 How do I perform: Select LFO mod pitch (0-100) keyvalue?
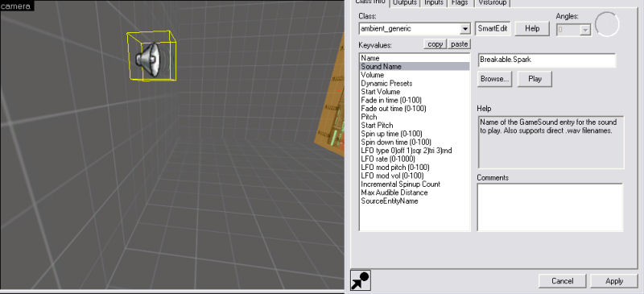tap(415, 168)
